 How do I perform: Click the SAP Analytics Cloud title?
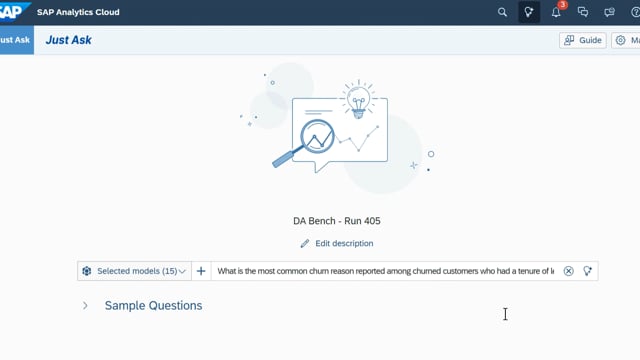(78, 12)
